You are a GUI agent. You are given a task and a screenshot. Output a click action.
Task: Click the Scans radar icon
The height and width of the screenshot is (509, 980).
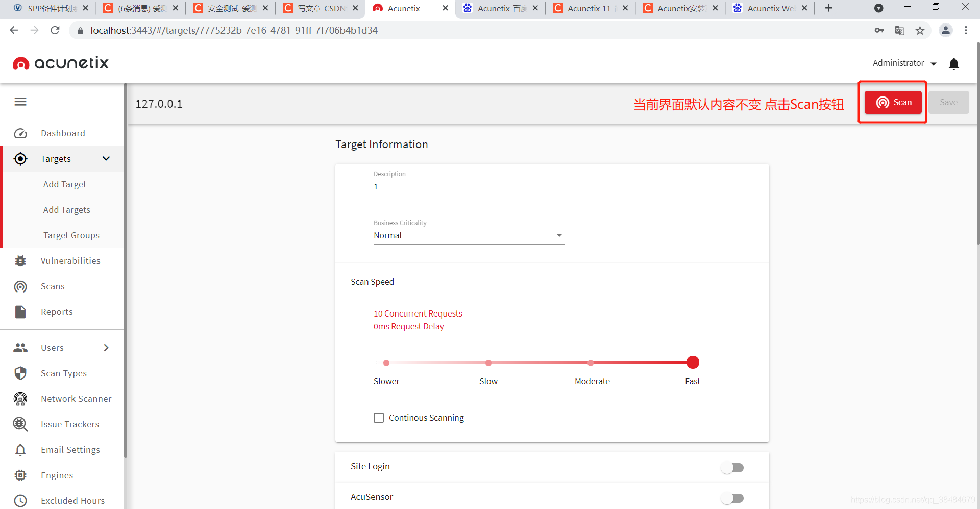[x=20, y=286]
